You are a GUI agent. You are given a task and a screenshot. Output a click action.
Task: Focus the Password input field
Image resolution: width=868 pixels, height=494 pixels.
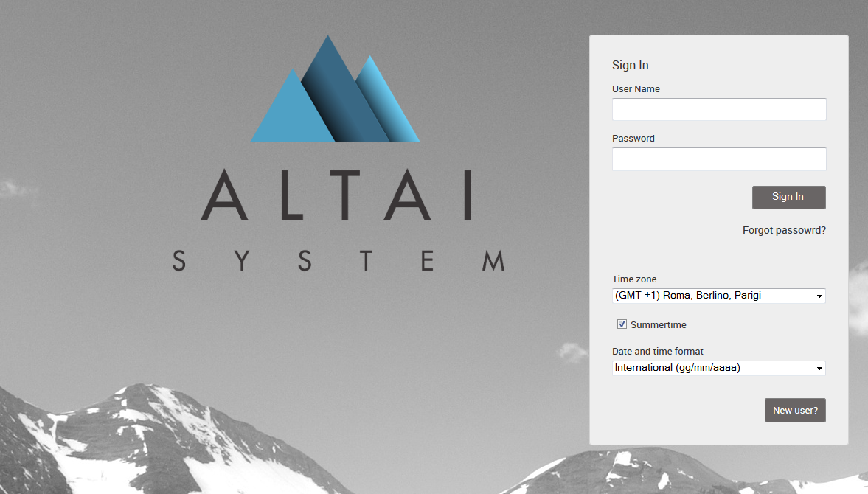pyautogui.click(x=719, y=159)
